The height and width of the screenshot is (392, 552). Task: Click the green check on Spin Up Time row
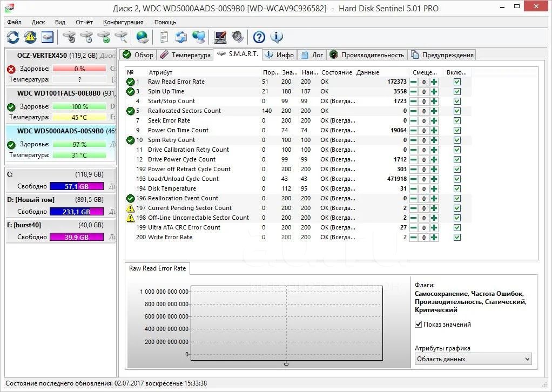pos(130,91)
